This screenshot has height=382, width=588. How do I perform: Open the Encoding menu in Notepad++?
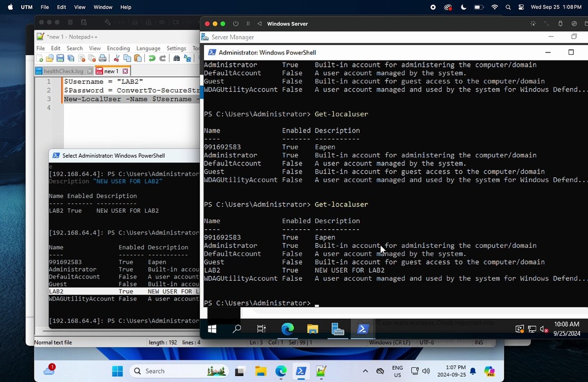pyautogui.click(x=118, y=48)
